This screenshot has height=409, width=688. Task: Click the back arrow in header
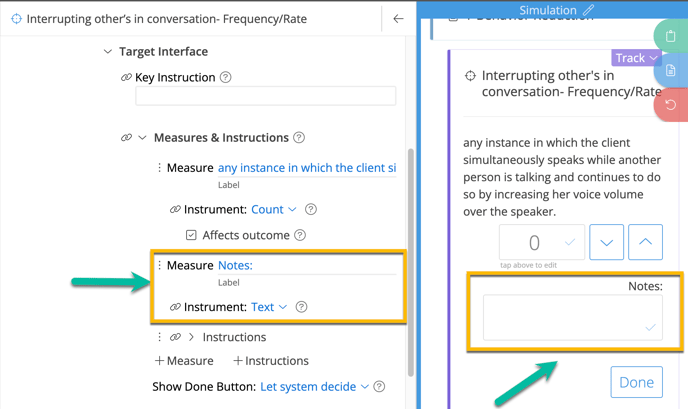(x=398, y=19)
